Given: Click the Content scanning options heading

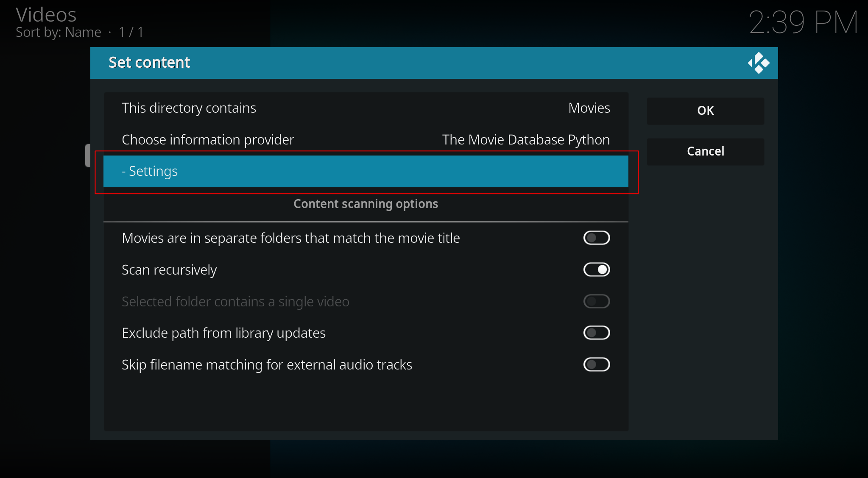Looking at the screenshot, I should coord(366,204).
